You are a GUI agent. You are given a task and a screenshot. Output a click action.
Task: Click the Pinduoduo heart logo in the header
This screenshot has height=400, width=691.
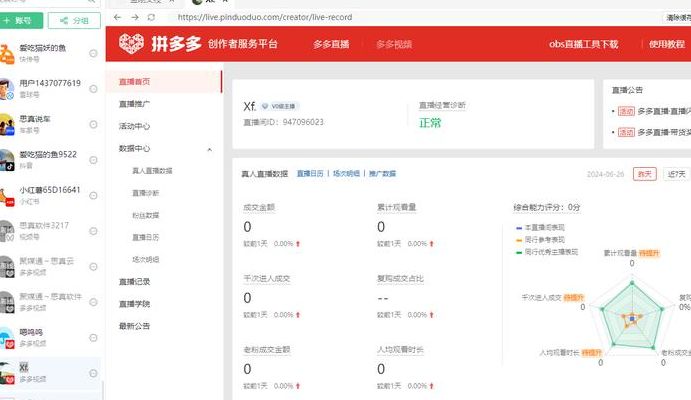[131, 44]
